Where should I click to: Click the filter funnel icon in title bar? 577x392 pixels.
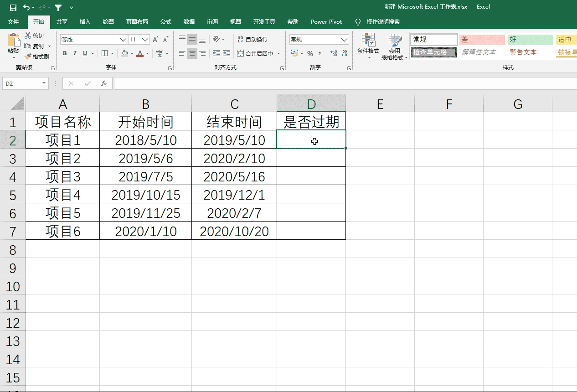(58, 7)
